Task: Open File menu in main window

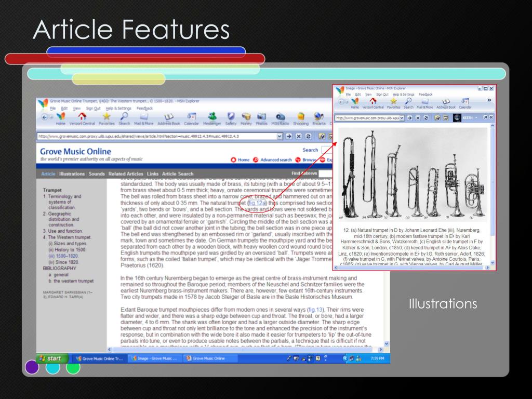Action: coord(53,108)
